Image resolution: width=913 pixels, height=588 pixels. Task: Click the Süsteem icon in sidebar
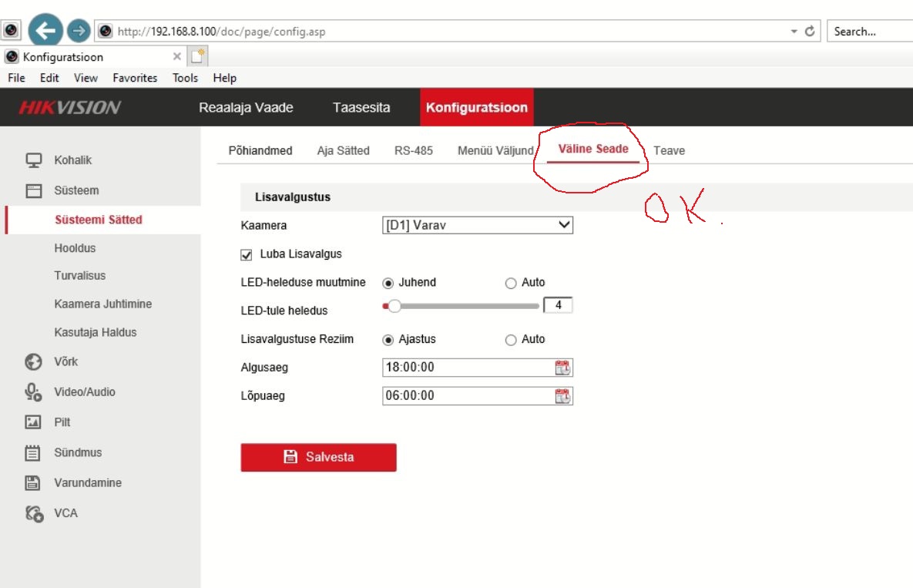(x=33, y=191)
